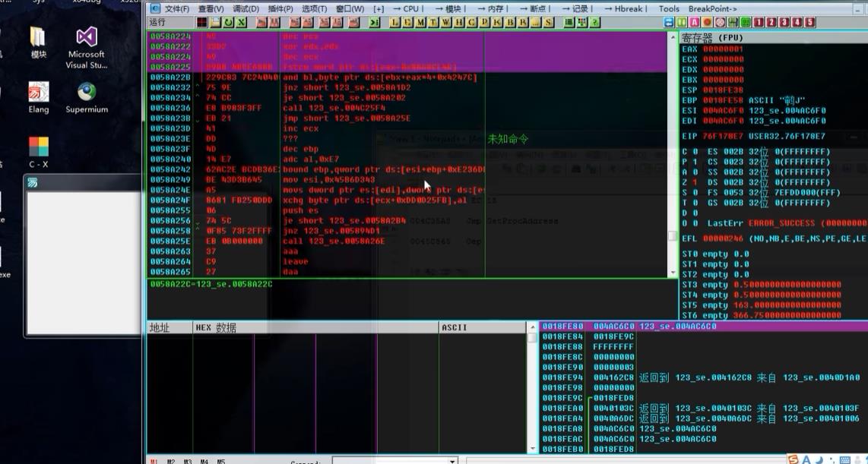Click the green question mark help icon
868x464 pixels.
[x=595, y=22]
